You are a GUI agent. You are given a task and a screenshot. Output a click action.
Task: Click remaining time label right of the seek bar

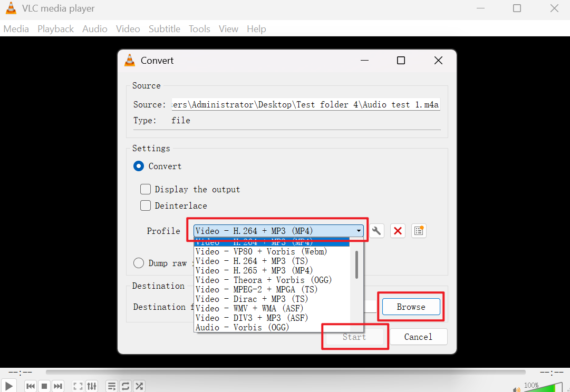tap(552, 372)
